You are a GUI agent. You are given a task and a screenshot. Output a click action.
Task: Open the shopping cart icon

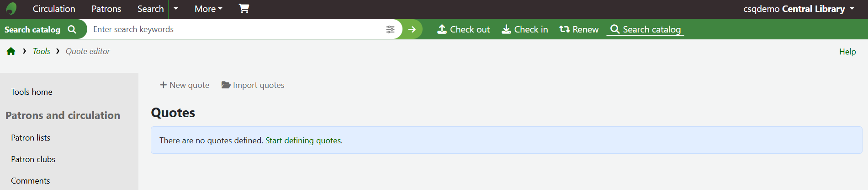(x=244, y=9)
